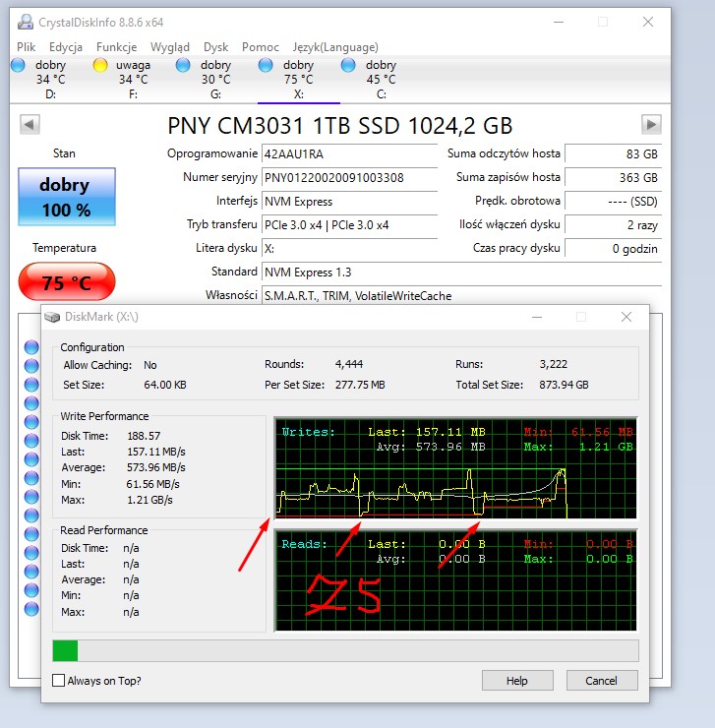Click Total Set Size value 873.94 GB
The height and width of the screenshot is (728, 715).
click(564, 385)
